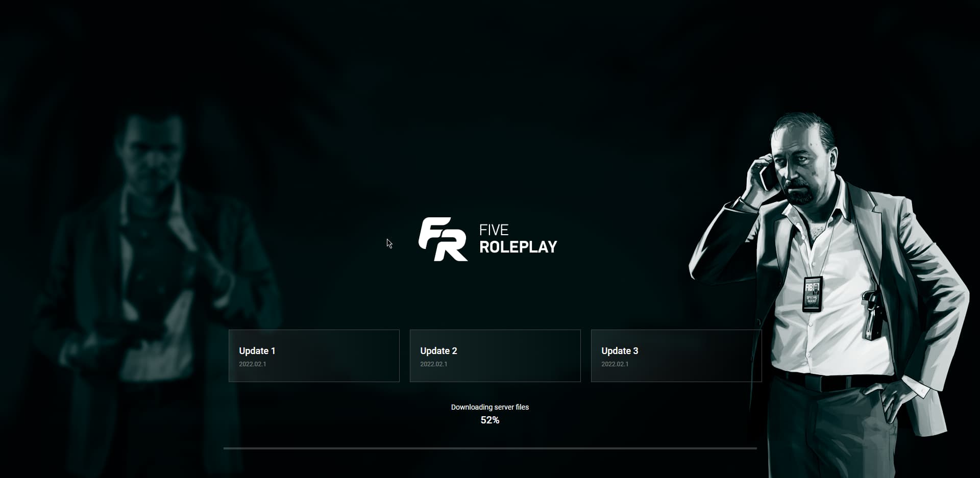
Task: Click the FIVE ROLEPLAY title text
Action: [x=518, y=239]
